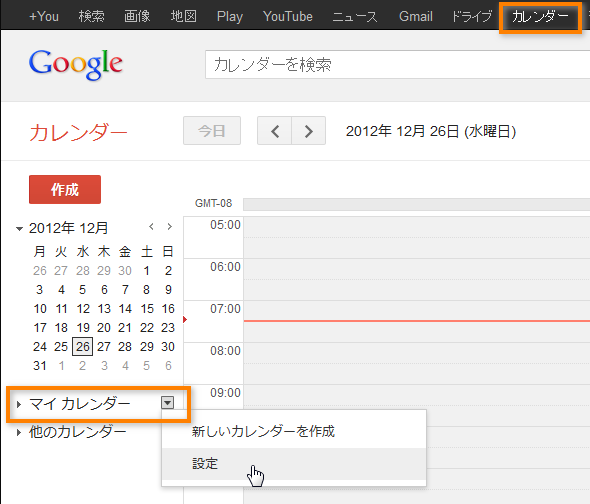Image resolution: width=590 pixels, height=504 pixels.
Task: Select December 3 in mini calendar
Action: pyautogui.click(x=40, y=289)
